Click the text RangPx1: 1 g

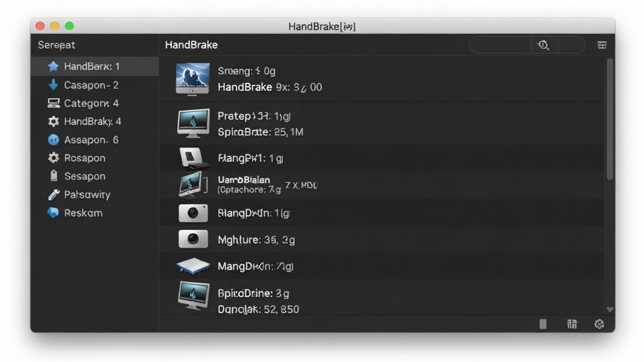point(250,158)
